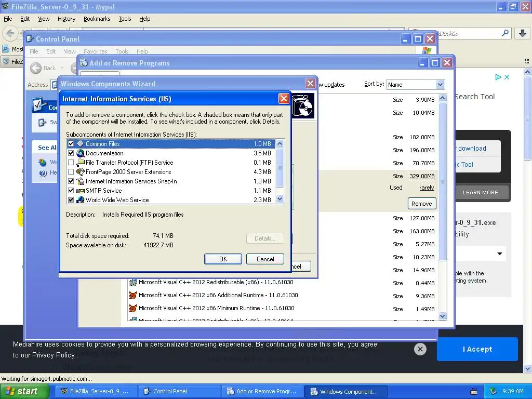Click the AdChoices triangle icon
This screenshot has height=399, width=532.
(498, 77)
